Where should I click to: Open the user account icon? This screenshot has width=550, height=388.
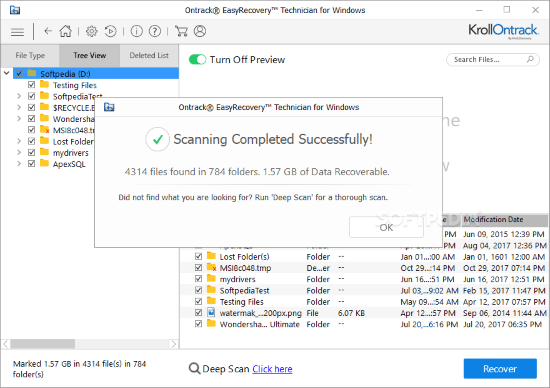[200, 31]
